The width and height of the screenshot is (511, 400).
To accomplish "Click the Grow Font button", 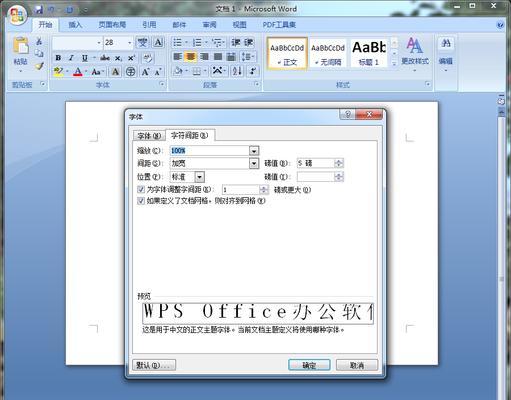I will [145, 72].
